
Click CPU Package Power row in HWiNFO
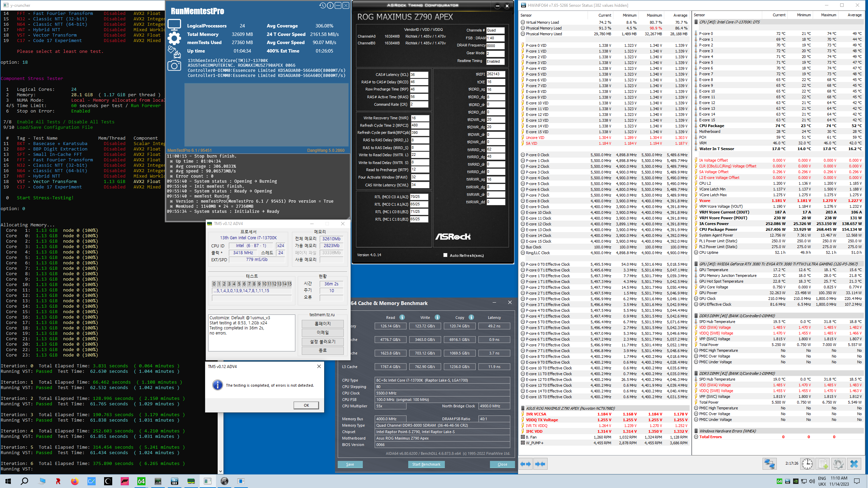pyautogui.click(x=778, y=229)
